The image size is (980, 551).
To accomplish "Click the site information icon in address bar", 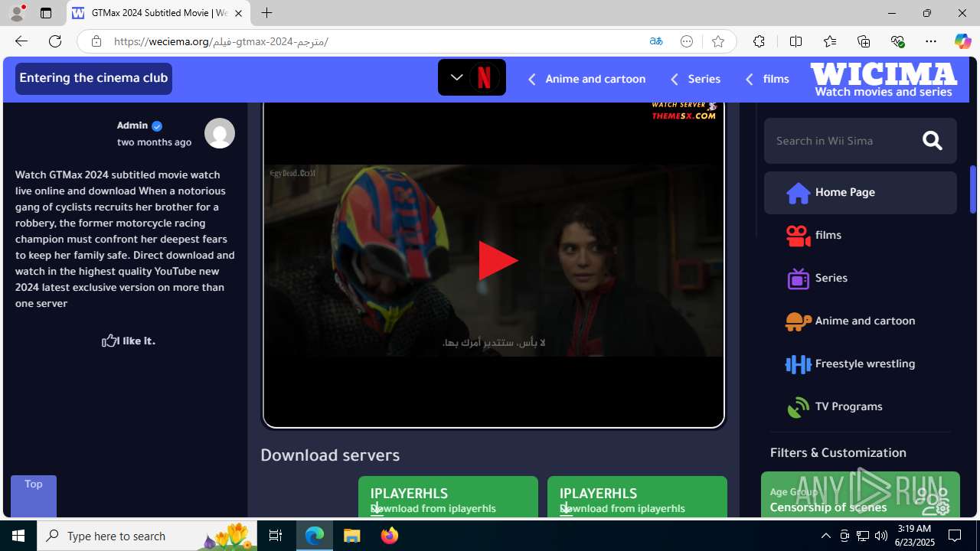I will click(x=96, y=41).
